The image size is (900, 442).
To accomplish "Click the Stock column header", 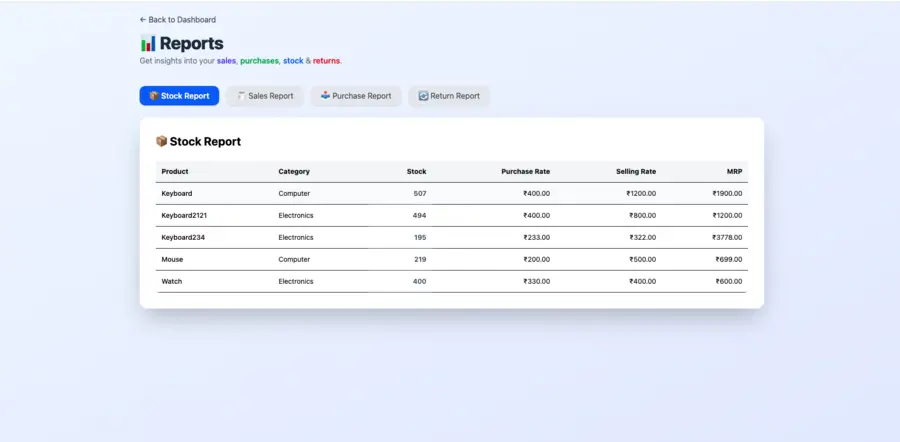I will [417, 172].
